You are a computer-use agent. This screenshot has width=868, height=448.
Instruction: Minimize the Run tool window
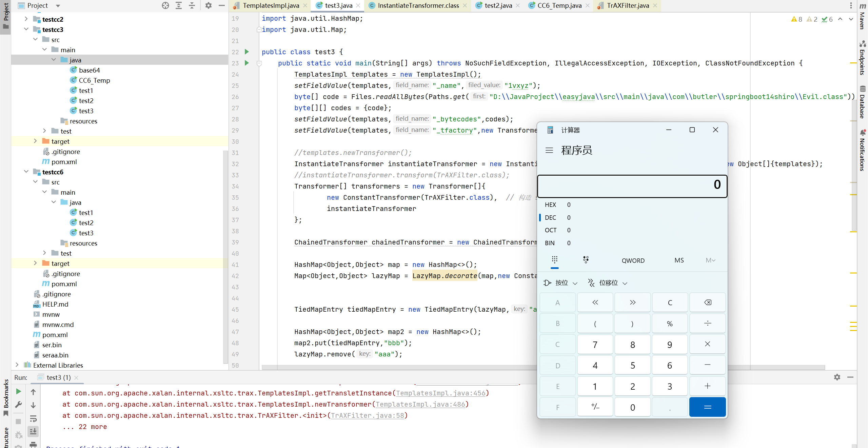pyautogui.click(x=850, y=377)
